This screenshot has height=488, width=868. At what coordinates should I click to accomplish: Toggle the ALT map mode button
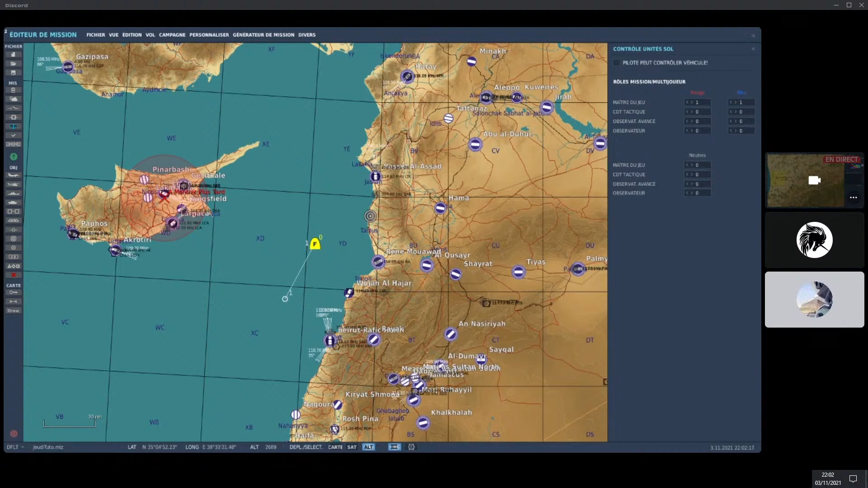click(x=368, y=447)
